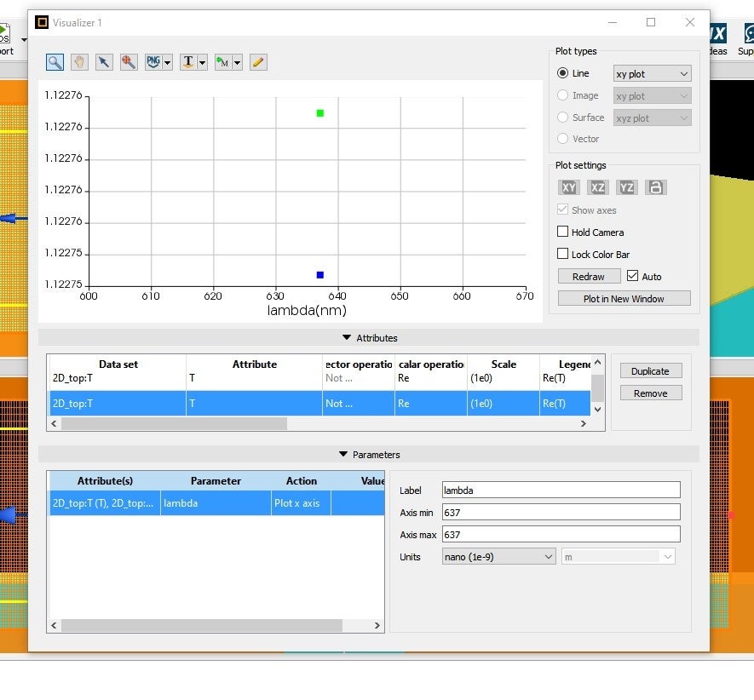
Task: Click the PNG export icon
Action: pos(153,62)
